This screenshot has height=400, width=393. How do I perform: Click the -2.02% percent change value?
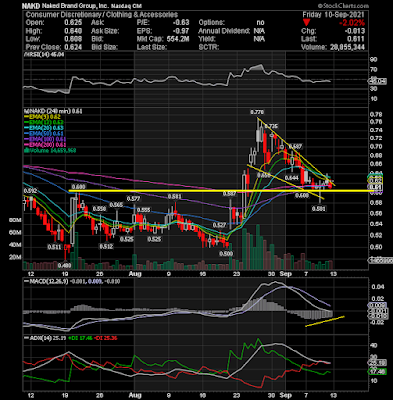(352, 23)
